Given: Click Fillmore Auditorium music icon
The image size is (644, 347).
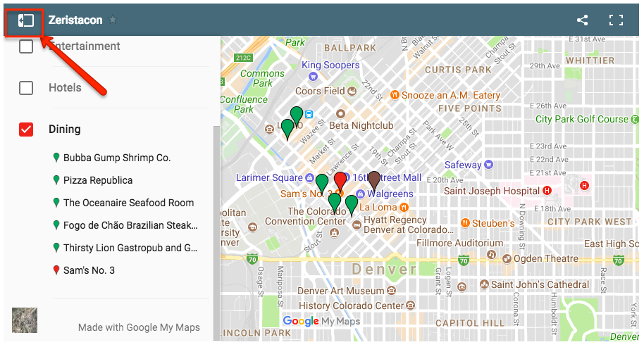Looking at the screenshot, I should pyautogui.click(x=491, y=255).
